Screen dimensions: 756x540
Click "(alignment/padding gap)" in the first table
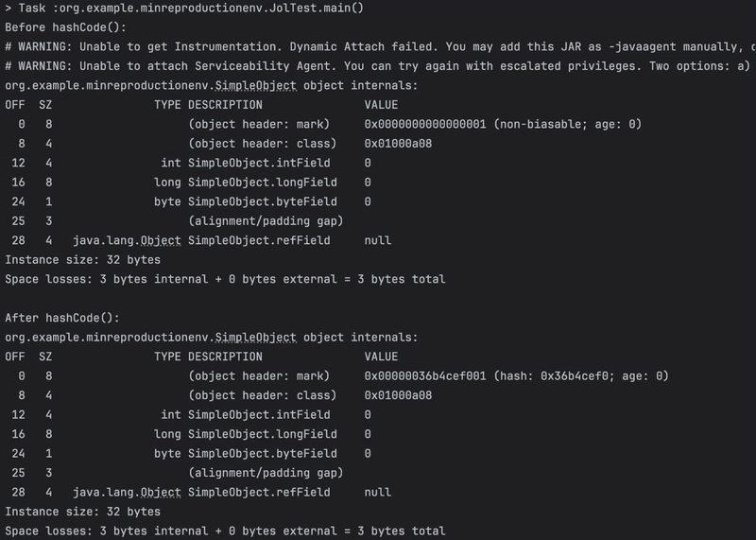click(x=266, y=221)
